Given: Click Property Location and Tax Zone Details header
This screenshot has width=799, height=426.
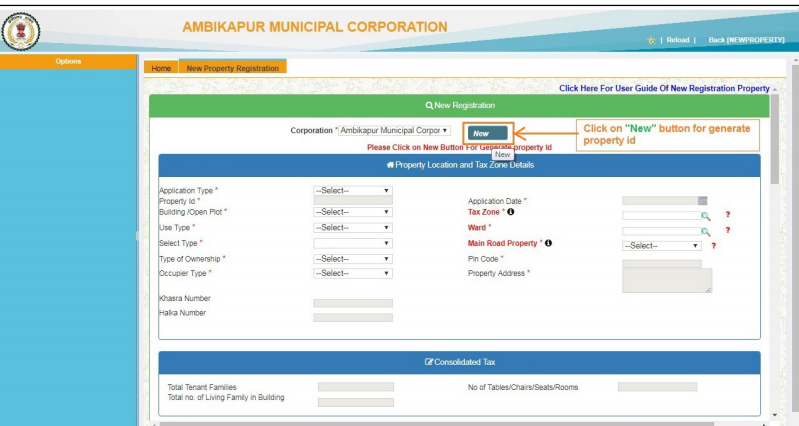Looking at the screenshot, I should pos(460,165).
